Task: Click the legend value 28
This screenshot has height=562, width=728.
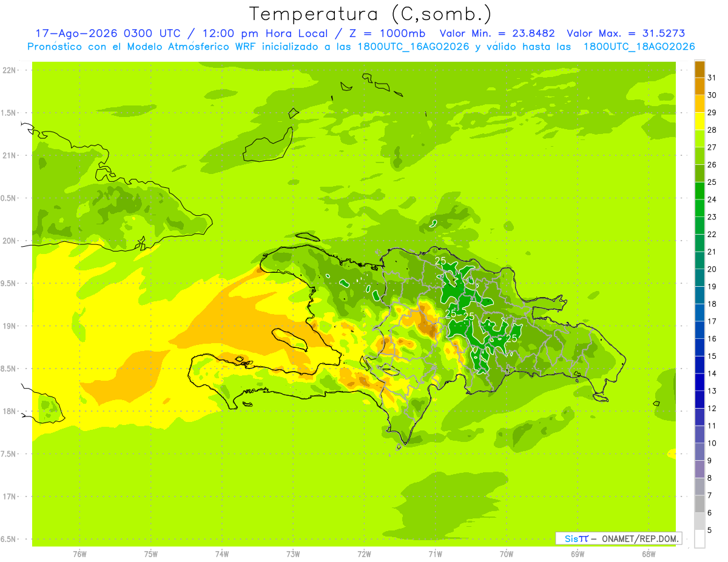Action: [x=712, y=130]
